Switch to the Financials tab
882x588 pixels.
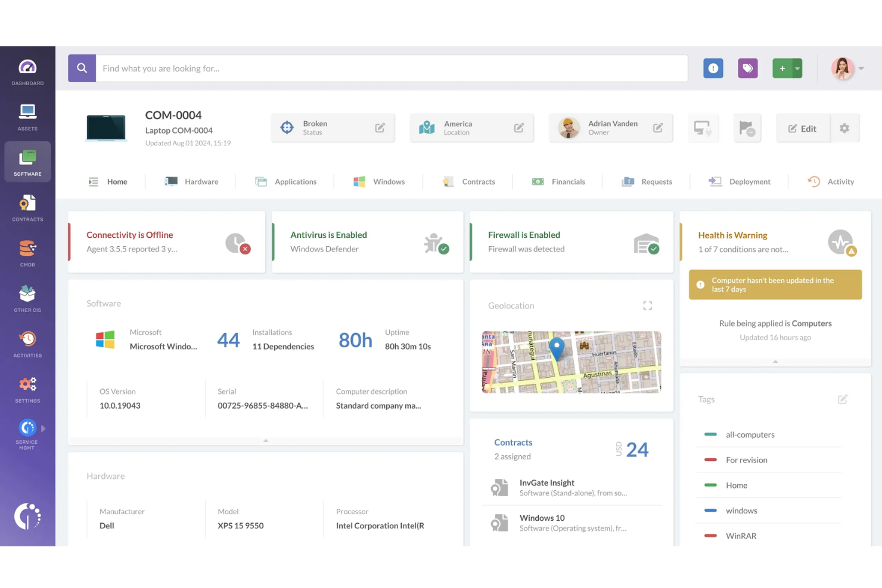(x=567, y=181)
